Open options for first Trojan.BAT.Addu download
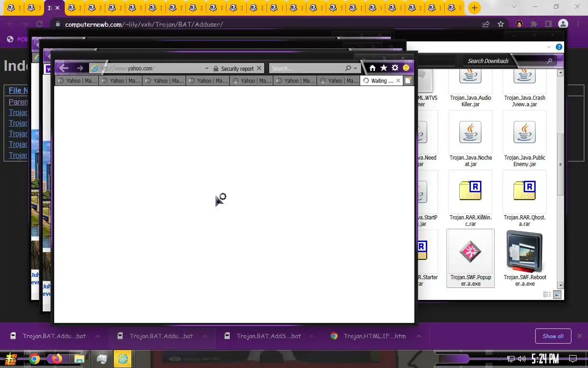The image size is (588, 368). [x=98, y=336]
